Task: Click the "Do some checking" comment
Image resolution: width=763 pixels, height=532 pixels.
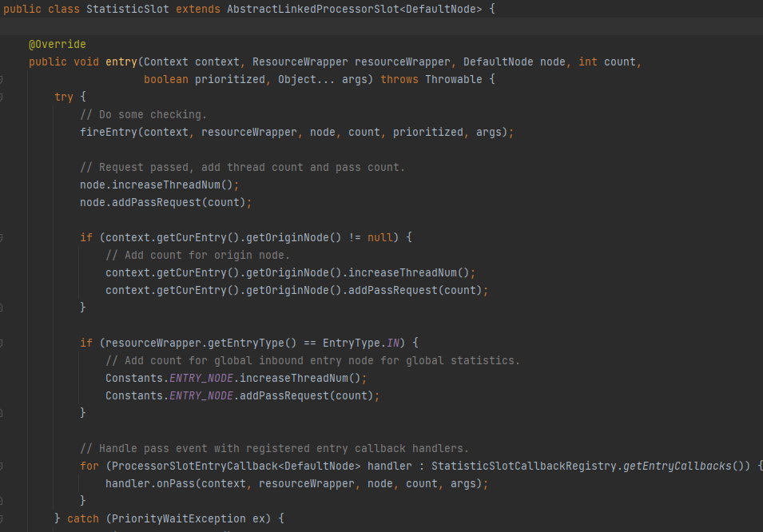Action: coord(143,114)
